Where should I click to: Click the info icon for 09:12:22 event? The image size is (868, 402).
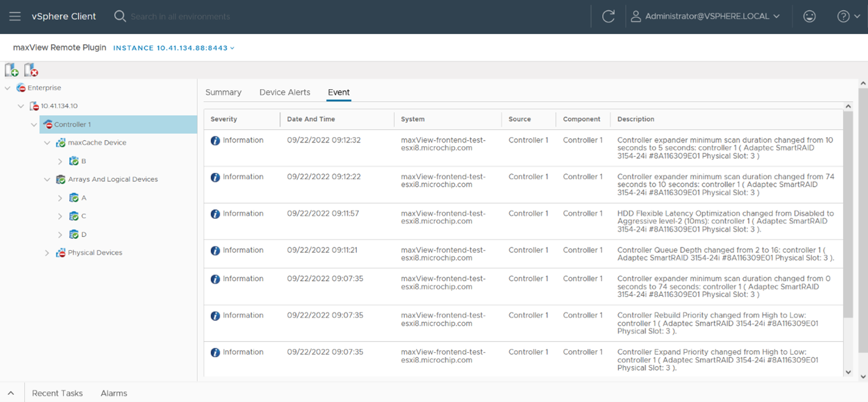[215, 178]
